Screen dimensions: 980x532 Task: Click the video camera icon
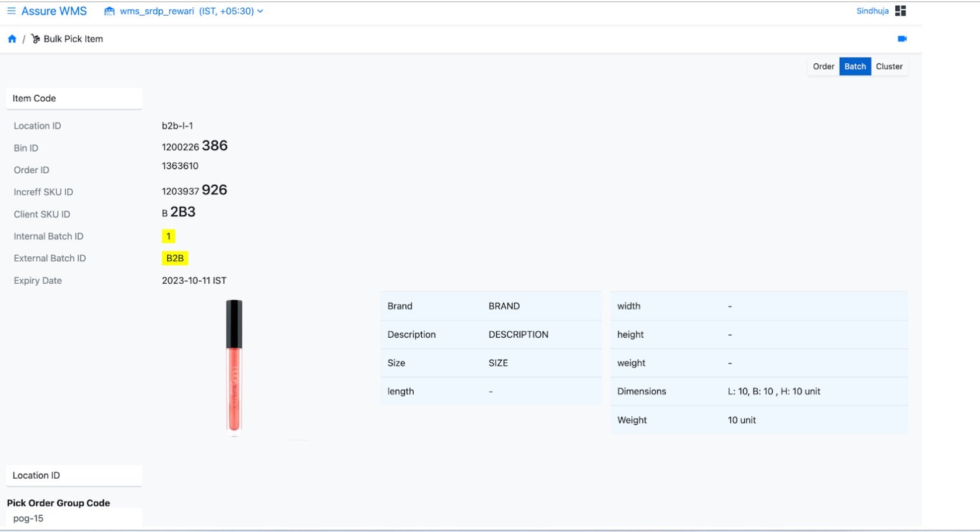(x=902, y=39)
